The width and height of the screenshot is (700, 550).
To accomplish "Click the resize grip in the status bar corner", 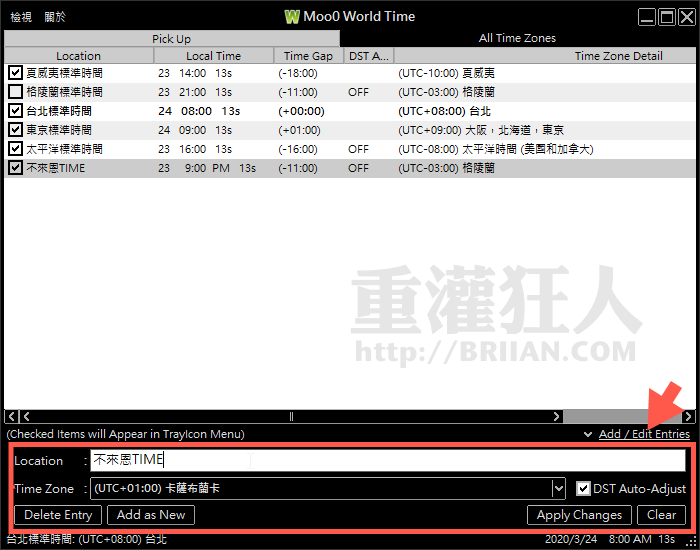I will pos(691,542).
